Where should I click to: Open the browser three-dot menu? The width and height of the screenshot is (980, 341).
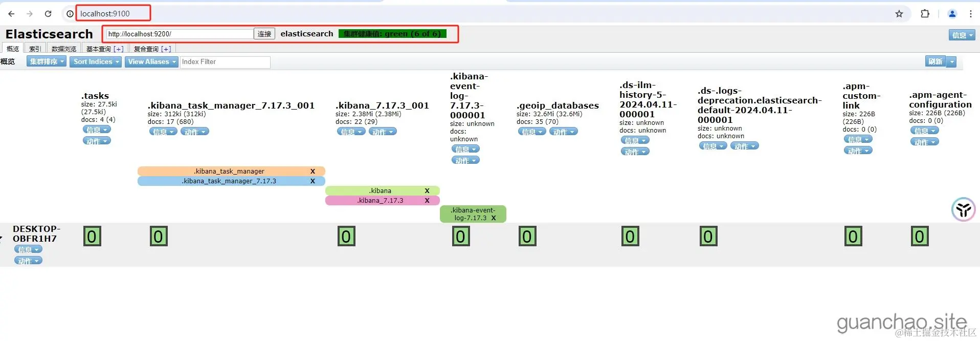point(970,14)
